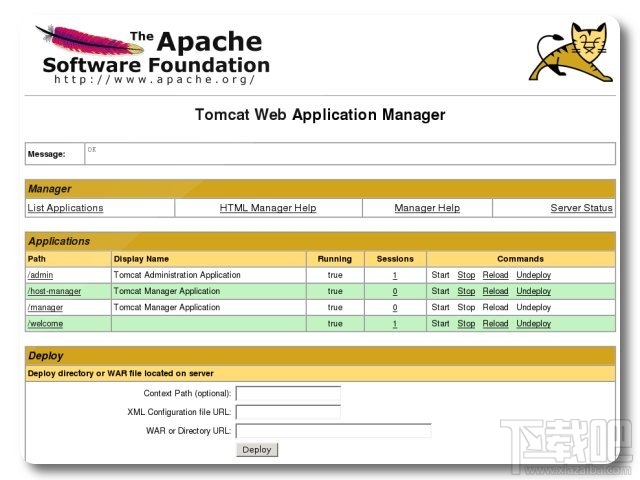Select /host-manager's 'Tomcat Manager Application' display name
Image resolution: width=640 pixels, height=480 pixels.
pos(167,291)
